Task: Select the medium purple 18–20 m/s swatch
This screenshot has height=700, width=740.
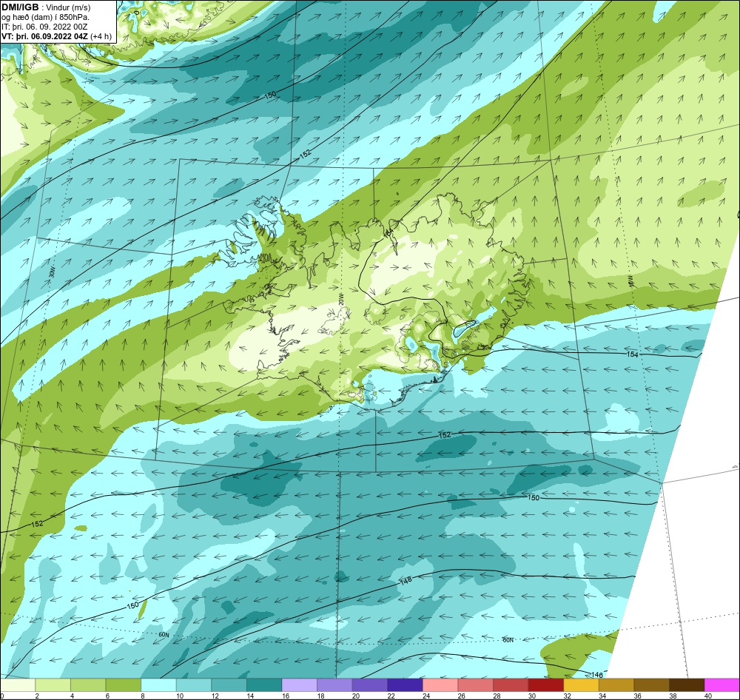Action: point(334,684)
